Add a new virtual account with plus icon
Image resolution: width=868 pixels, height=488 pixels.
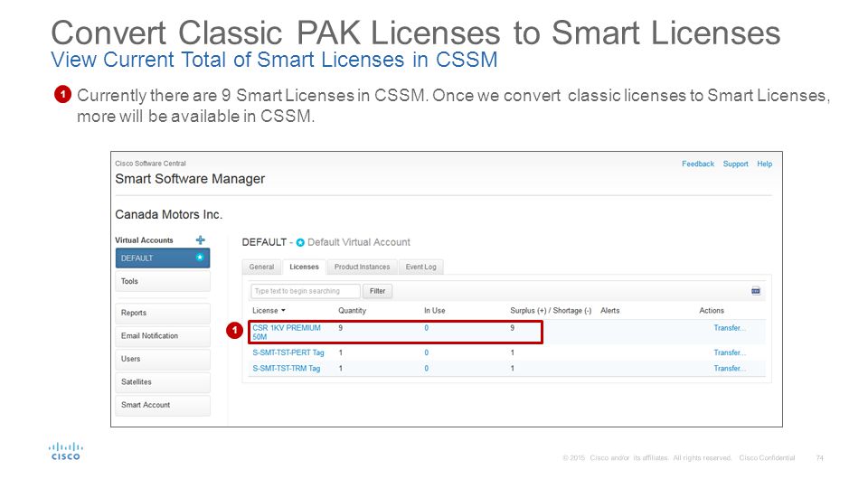(x=201, y=240)
